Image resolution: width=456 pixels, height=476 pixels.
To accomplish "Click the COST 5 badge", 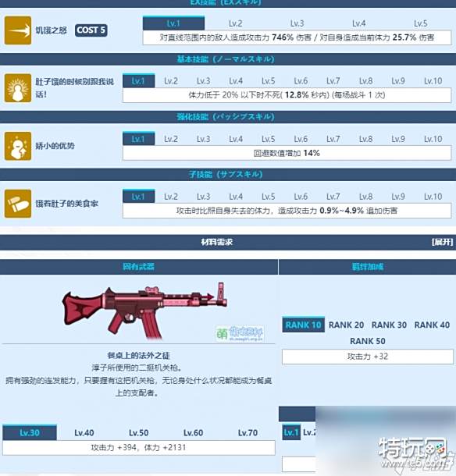I will 91,30.
